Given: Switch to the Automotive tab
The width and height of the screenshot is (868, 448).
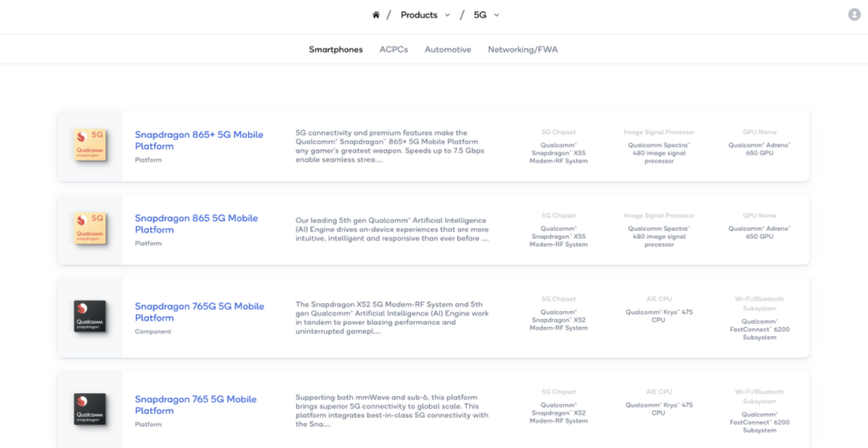Looking at the screenshot, I should point(448,49).
